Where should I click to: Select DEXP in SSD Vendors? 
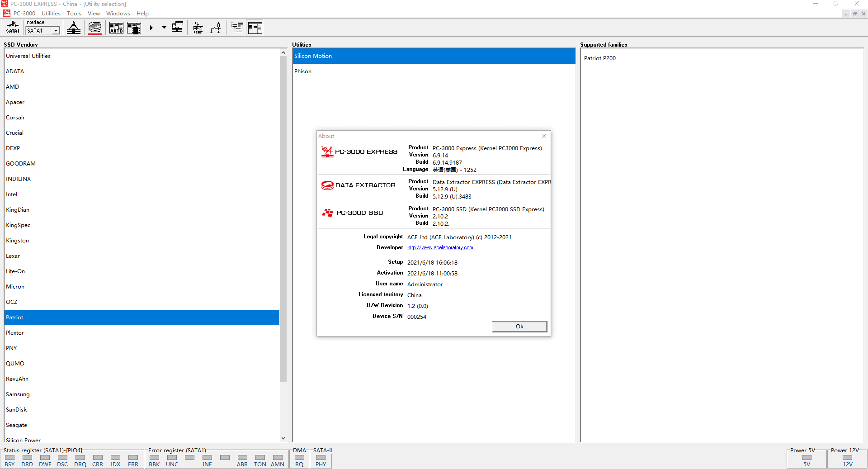click(x=142, y=148)
